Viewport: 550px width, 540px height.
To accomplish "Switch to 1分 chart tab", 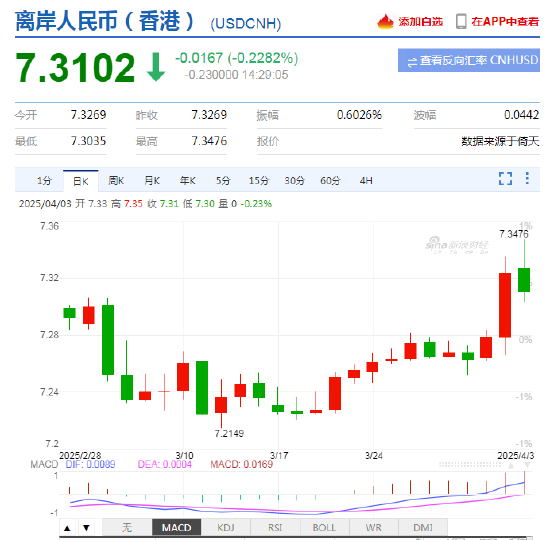I will [x=45, y=181].
